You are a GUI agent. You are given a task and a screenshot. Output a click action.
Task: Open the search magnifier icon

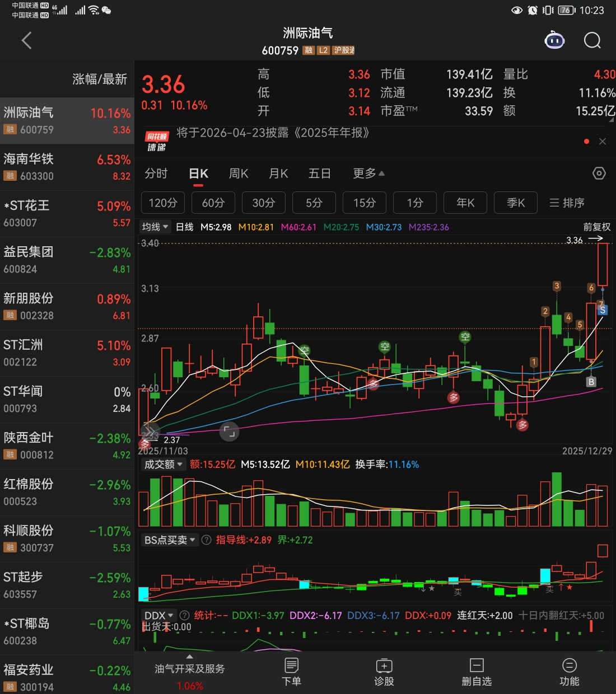tap(592, 40)
